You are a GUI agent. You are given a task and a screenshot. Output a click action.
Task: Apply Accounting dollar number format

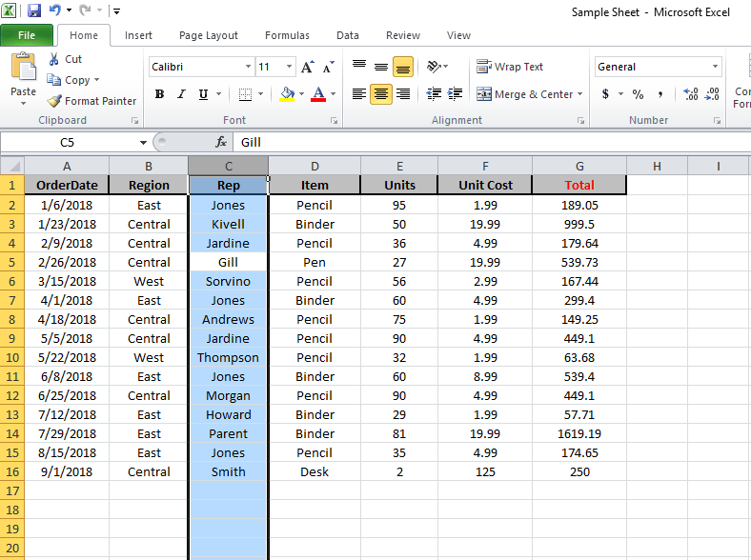click(605, 94)
